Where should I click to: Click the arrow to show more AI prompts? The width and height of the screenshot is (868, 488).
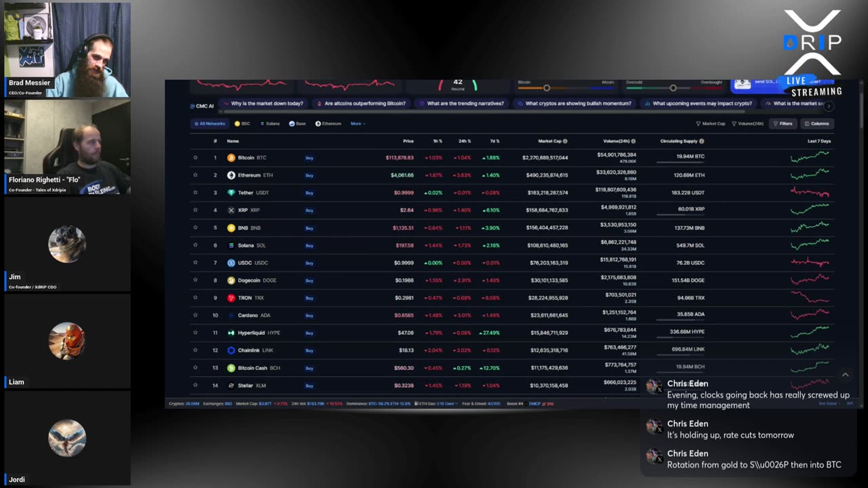(829, 106)
